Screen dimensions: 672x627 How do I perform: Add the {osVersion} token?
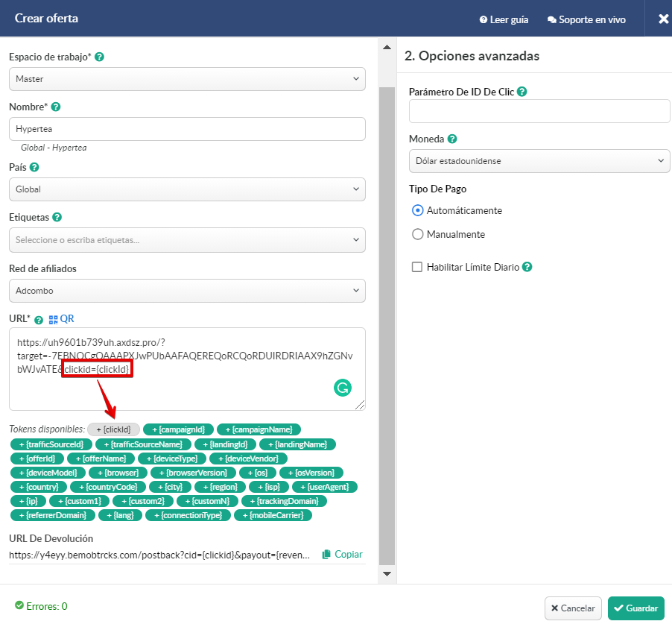[x=311, y=473]
